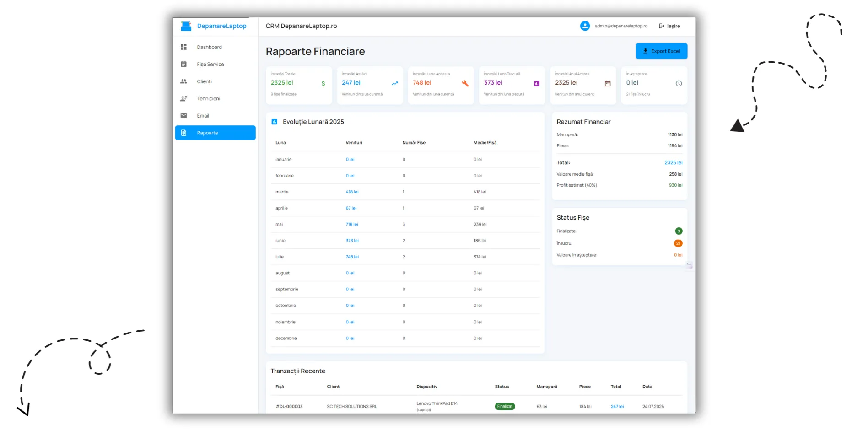Click the Venituri column header
Image resolution: width=868 pixels, height=430 pixels.
tap(354, 143)
